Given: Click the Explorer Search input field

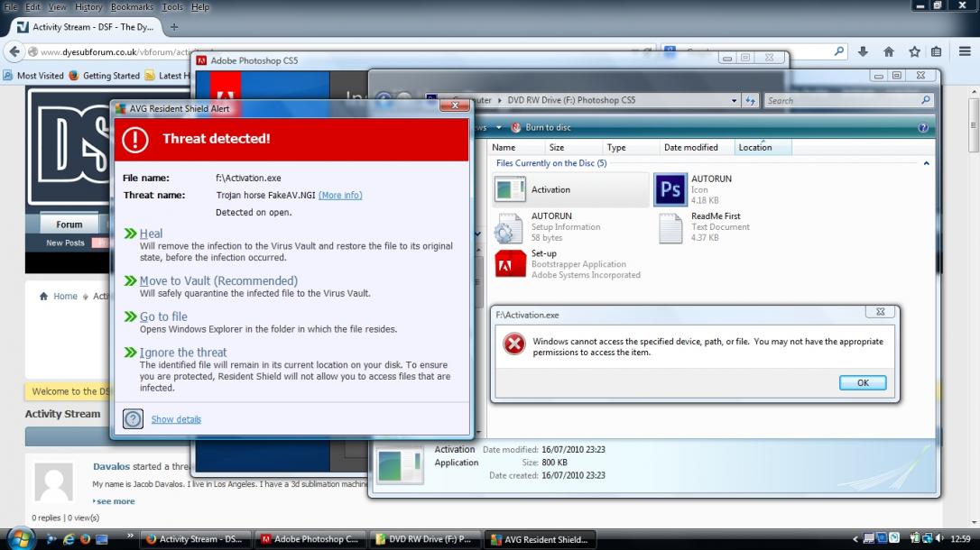Looking at the screenshot, I should (x=848, y=100).
